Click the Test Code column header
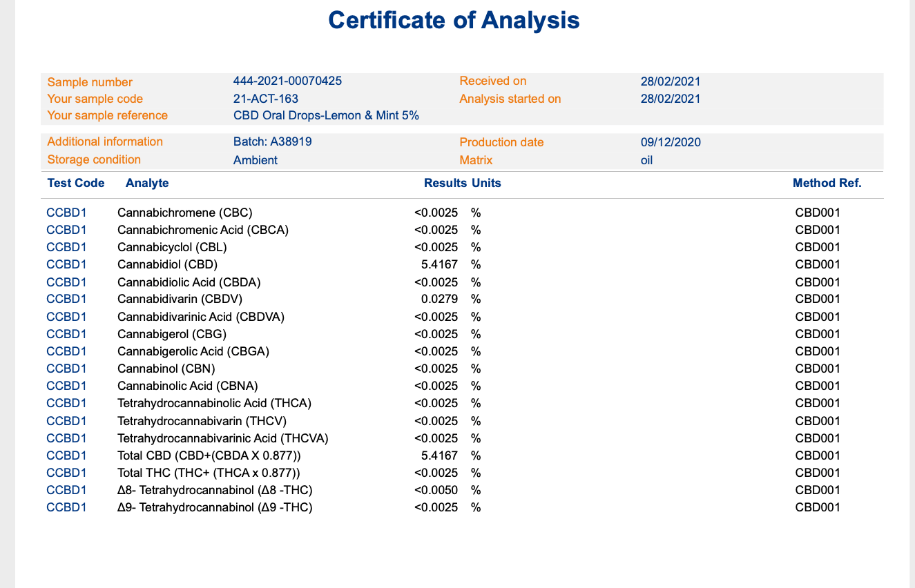915x588 pixels. point(76,183)
